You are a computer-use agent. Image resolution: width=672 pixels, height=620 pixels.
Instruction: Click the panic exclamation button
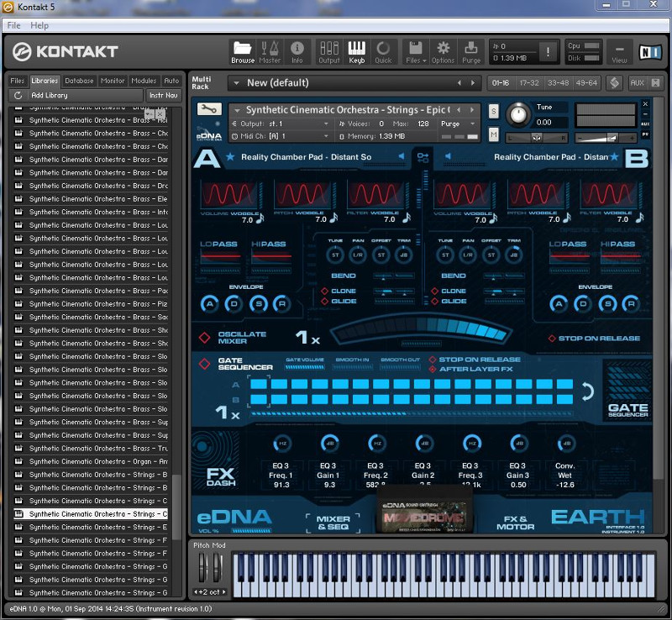click(548, 52)
